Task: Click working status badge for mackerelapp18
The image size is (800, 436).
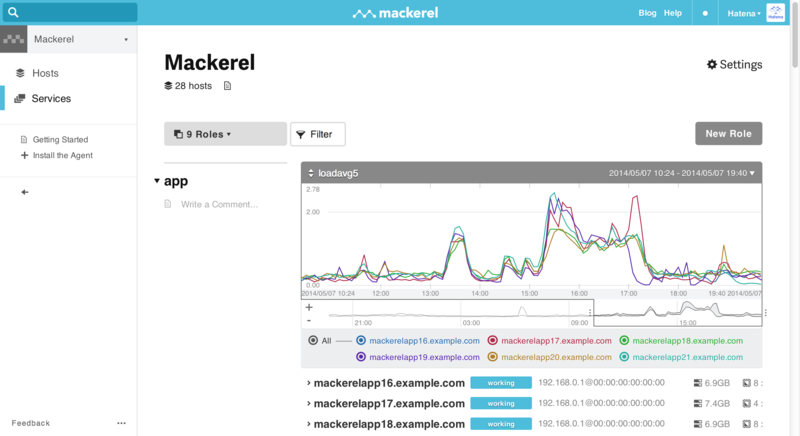Action: (501, 424)
